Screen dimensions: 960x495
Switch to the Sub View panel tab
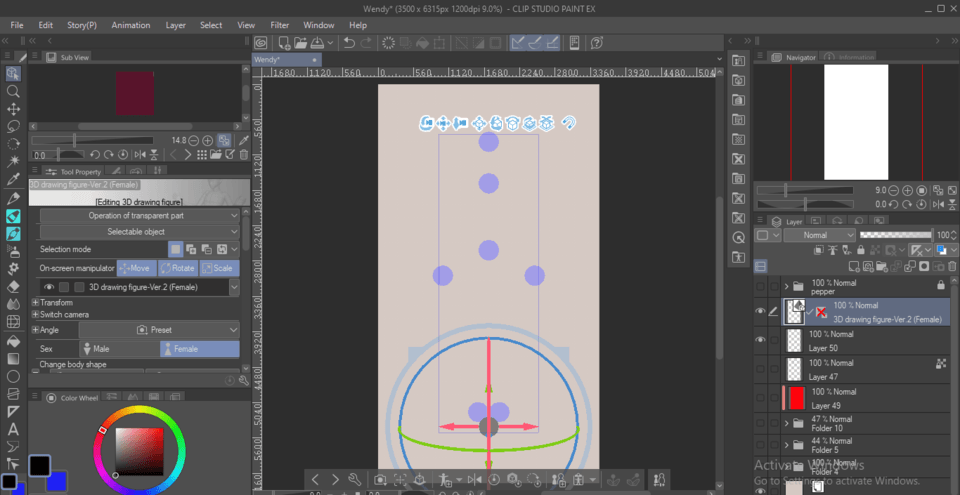coord(69,57)
